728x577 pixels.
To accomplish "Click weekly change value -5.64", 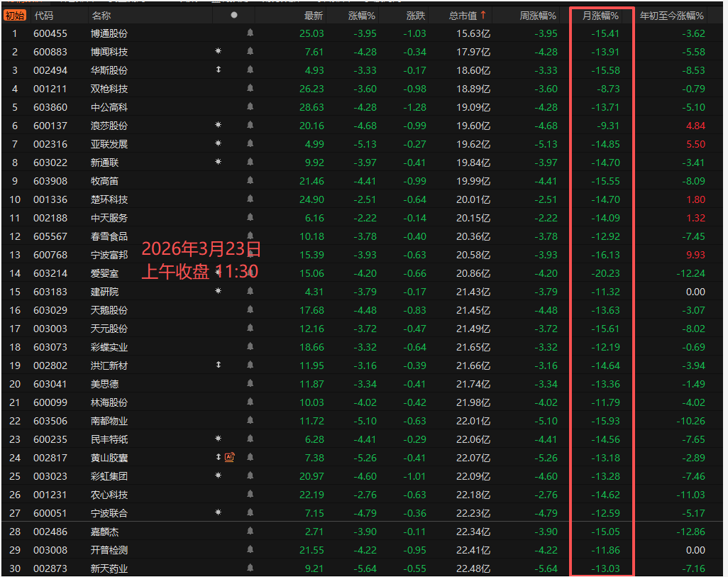I will [546, 568].
